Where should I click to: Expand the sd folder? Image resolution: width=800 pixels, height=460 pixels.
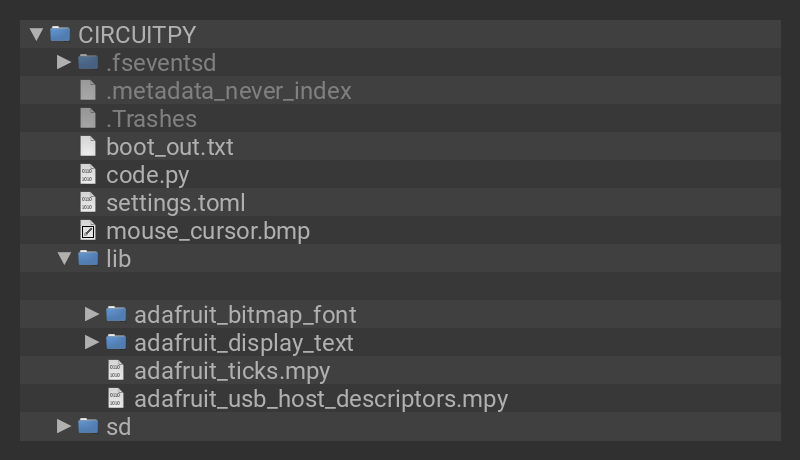click(x=64, y=426)
